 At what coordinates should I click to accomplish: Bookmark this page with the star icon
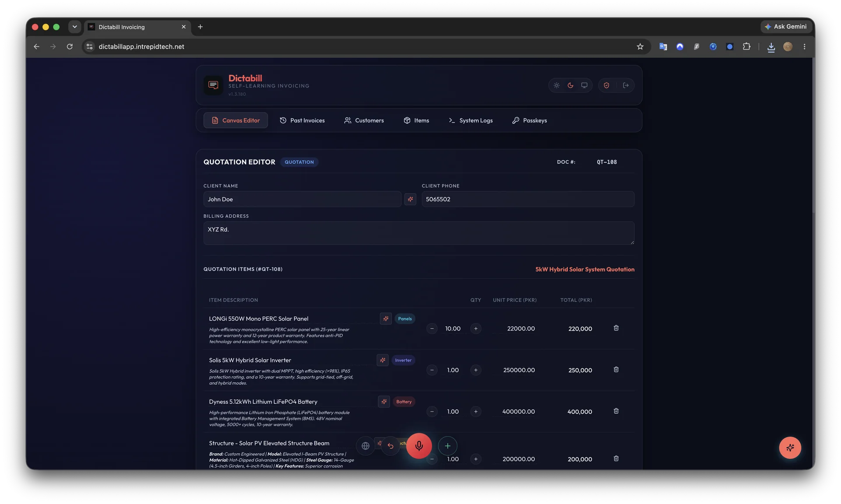coord(640,46)
